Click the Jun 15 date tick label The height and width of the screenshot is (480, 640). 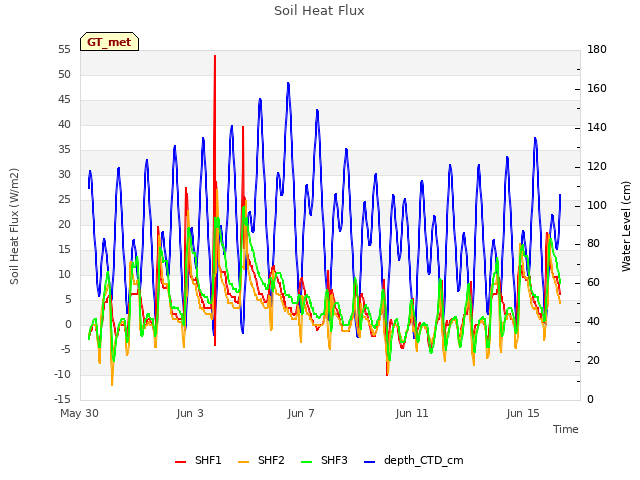[523, 413]
